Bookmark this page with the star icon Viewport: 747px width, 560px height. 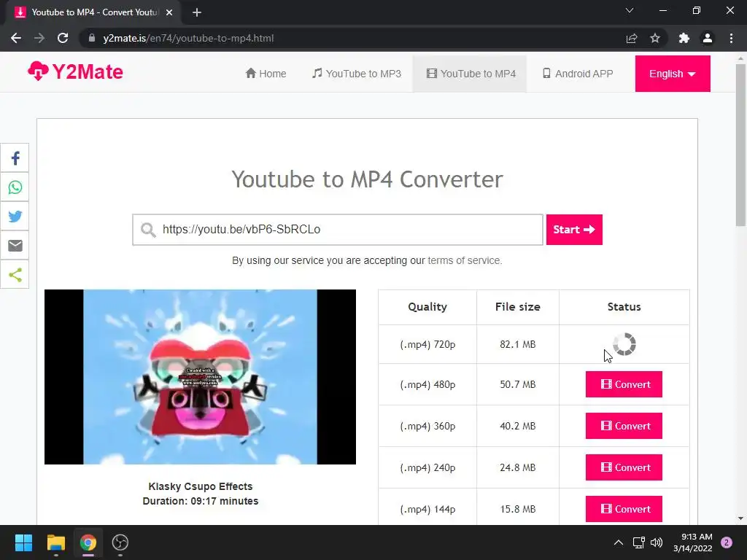pos(655,38)
